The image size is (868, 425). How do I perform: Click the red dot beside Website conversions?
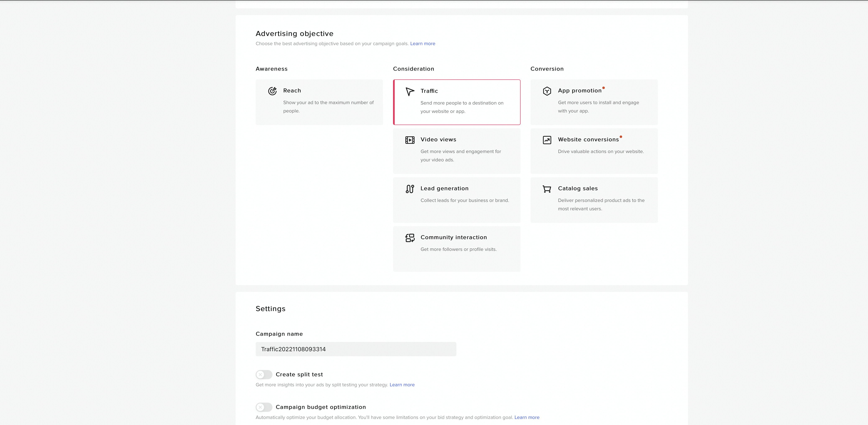tap(621, 137)
